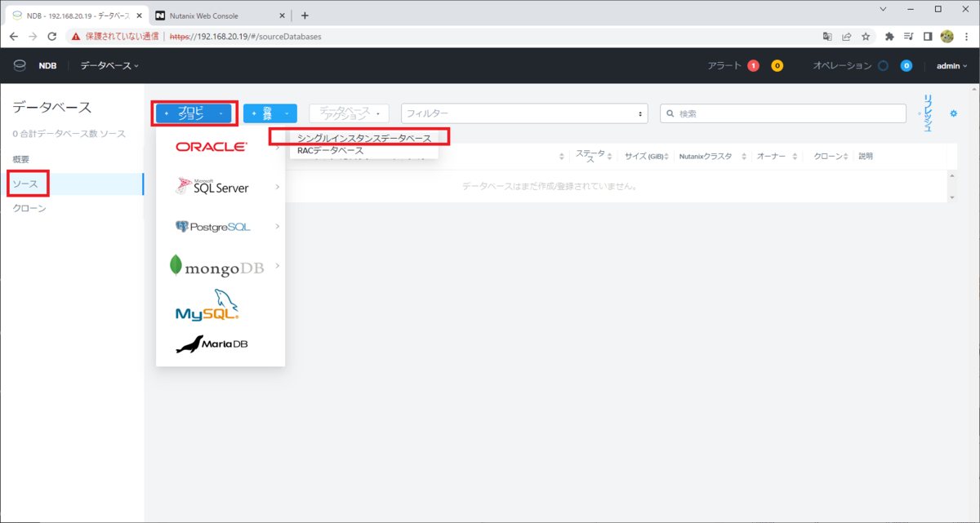Click the translate page icon
The width and height of the screenshot is (980, 523).
(827, 37)
